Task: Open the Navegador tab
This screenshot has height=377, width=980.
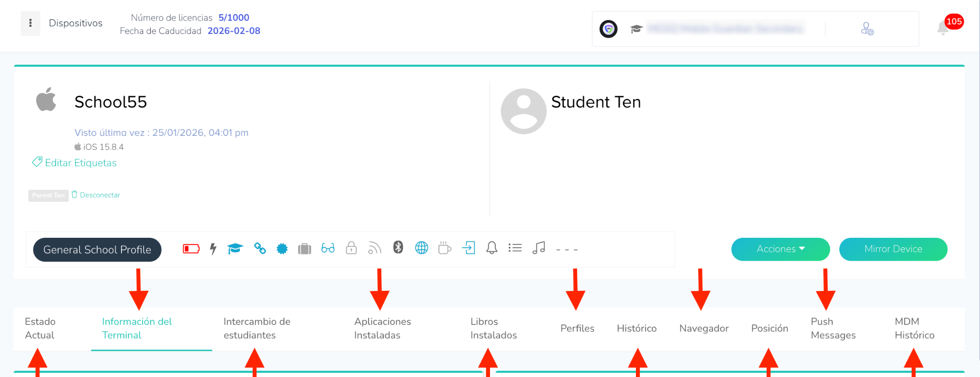Action: tap(703, 328)
